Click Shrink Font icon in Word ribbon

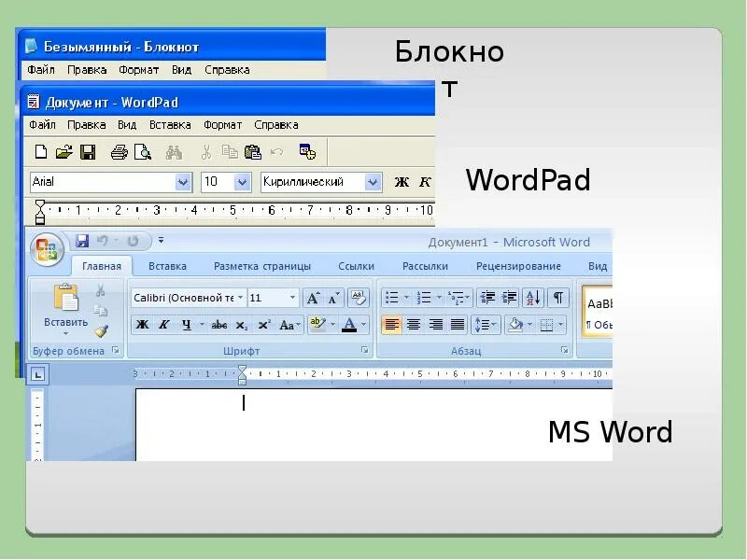pyautogui.click(x=333, y=298)
